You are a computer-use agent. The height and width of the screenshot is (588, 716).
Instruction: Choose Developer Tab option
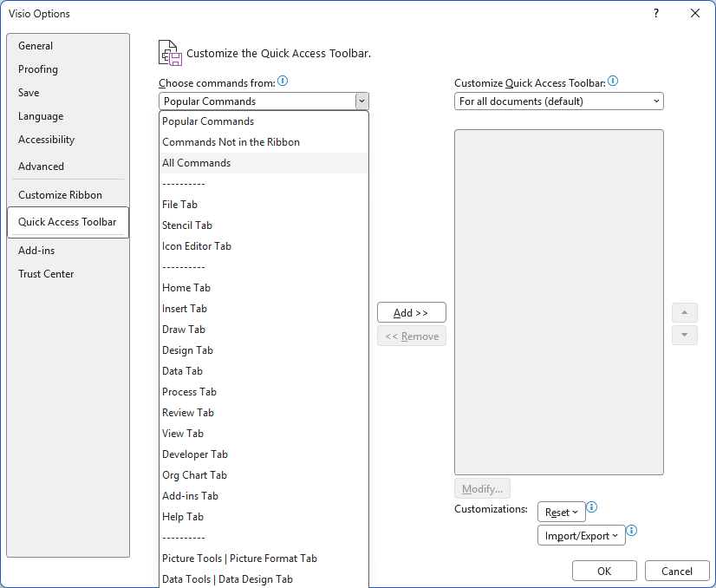pos(264,454)
